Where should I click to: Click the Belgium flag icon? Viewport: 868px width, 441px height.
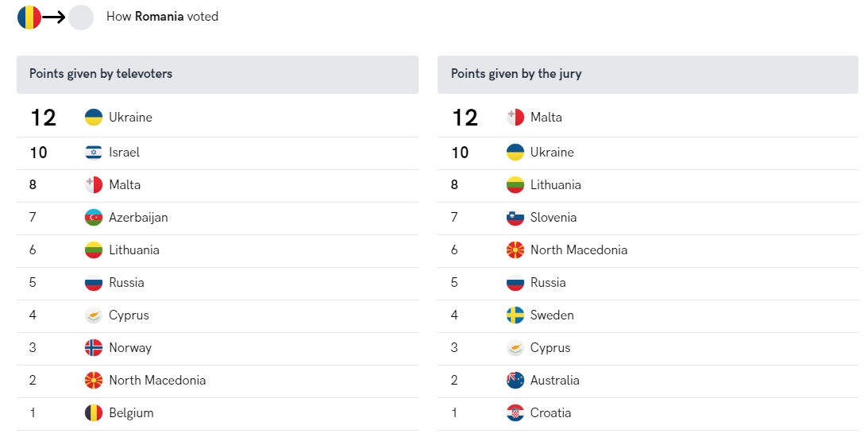coord(94,412)
